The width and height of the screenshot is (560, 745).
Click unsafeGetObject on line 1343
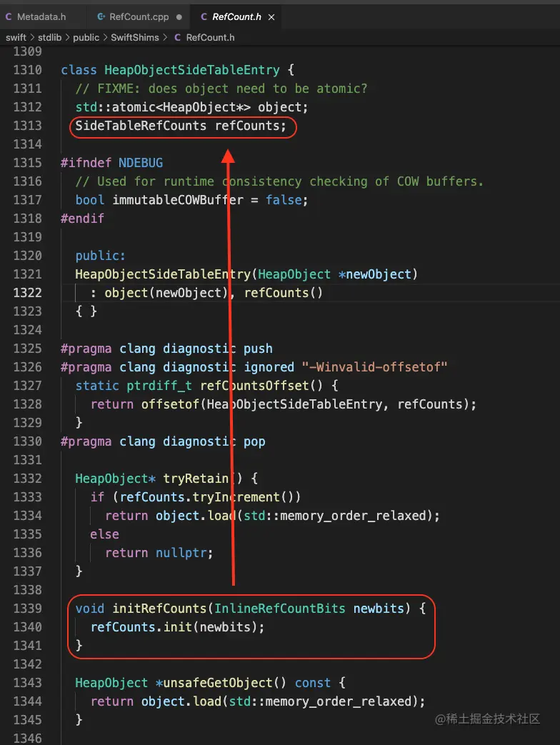point(218,683)
